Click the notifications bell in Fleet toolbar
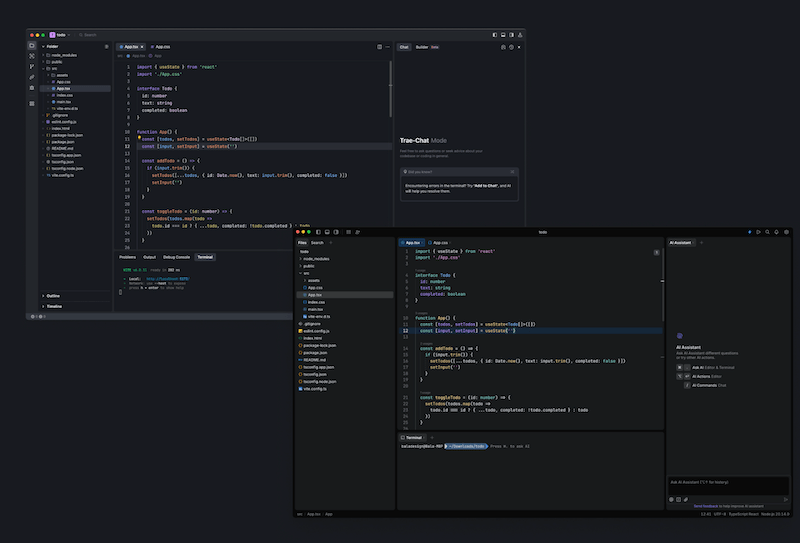The height and width of the screenshot is (543, 800). point(777,231)
